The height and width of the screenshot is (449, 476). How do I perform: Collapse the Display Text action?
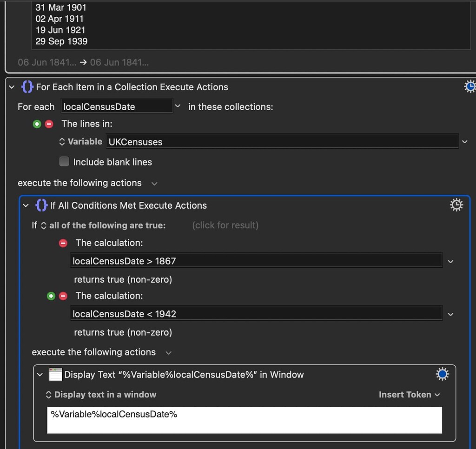tap(40, 375)
